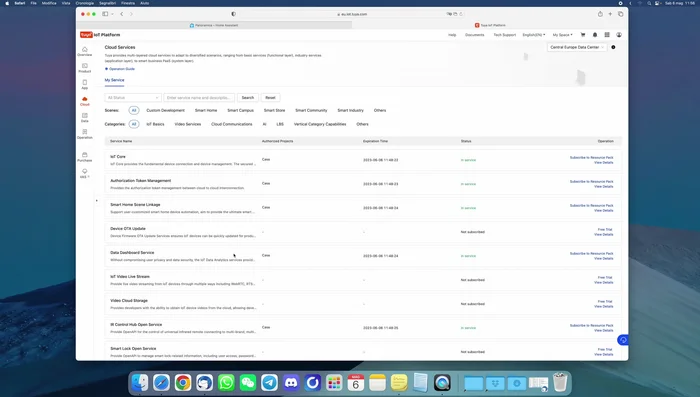This screenshot has height=397, width=700.
Task: Click the Tuya IoT Platform logo
Action: pyautogui.click(x=100, y=35)
